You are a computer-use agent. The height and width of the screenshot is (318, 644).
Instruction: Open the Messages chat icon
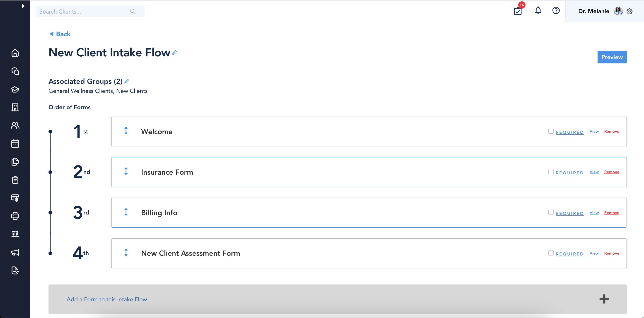click(x=15, y=71)
